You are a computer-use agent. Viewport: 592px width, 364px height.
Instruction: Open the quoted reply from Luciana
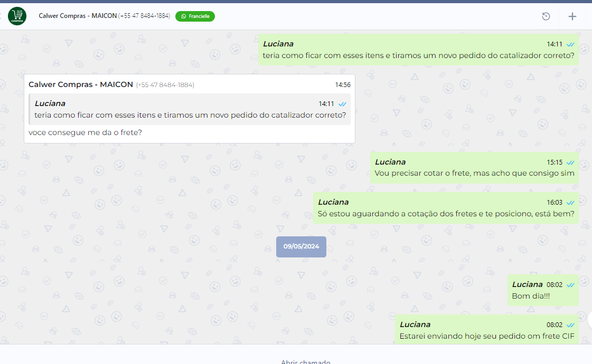(190, 109)
